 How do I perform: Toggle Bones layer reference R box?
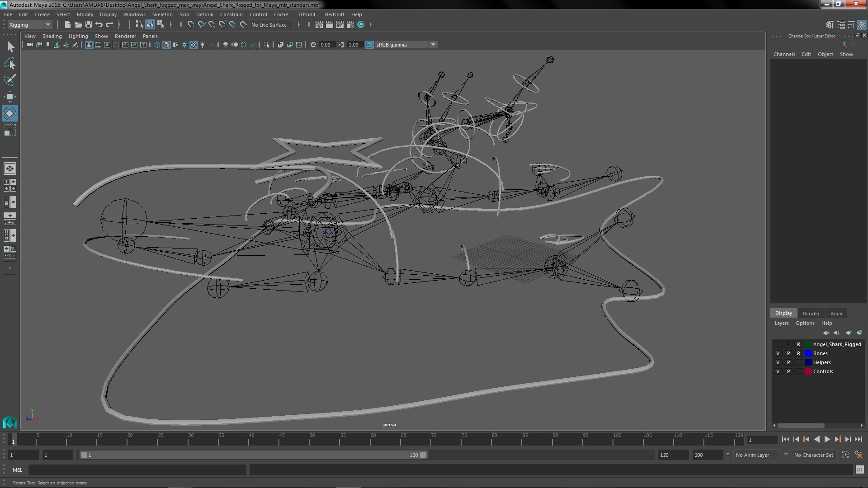point(799,353)
